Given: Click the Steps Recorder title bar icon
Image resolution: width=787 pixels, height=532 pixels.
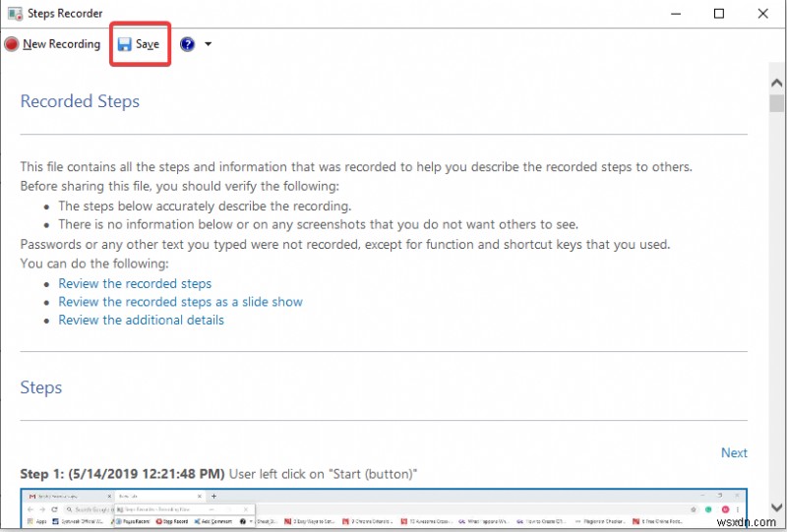Looking at the screenshot, I should click(x=15, y=14).
